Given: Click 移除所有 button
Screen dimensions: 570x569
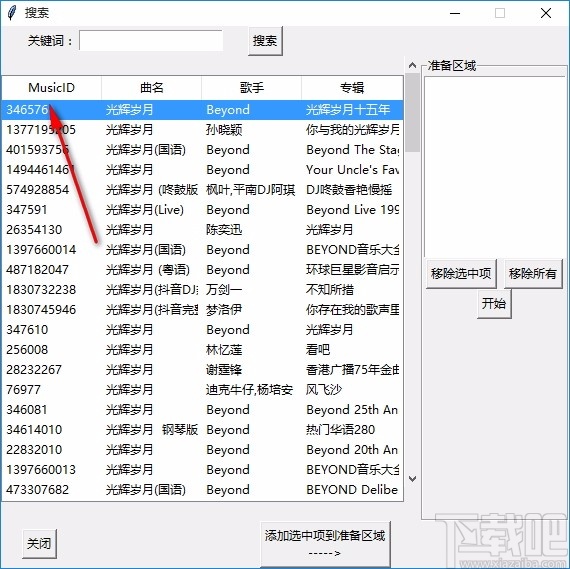Looking at the screenshot, I should tap(533, 273).
